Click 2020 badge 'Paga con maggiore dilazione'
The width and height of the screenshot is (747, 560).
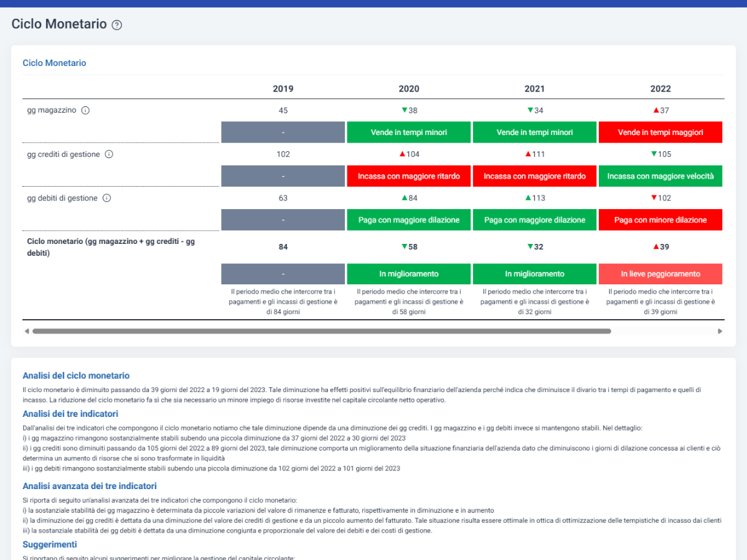point(409,220)
